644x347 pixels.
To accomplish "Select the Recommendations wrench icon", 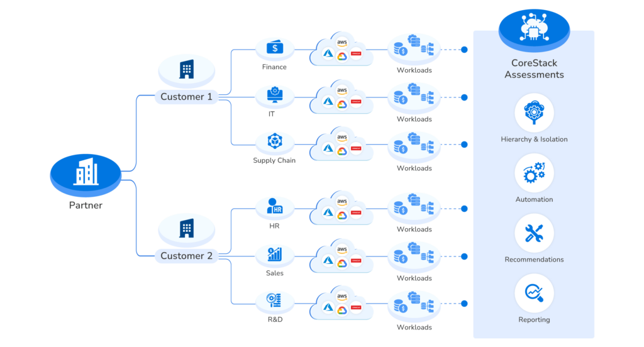I will tap(534, 233).
